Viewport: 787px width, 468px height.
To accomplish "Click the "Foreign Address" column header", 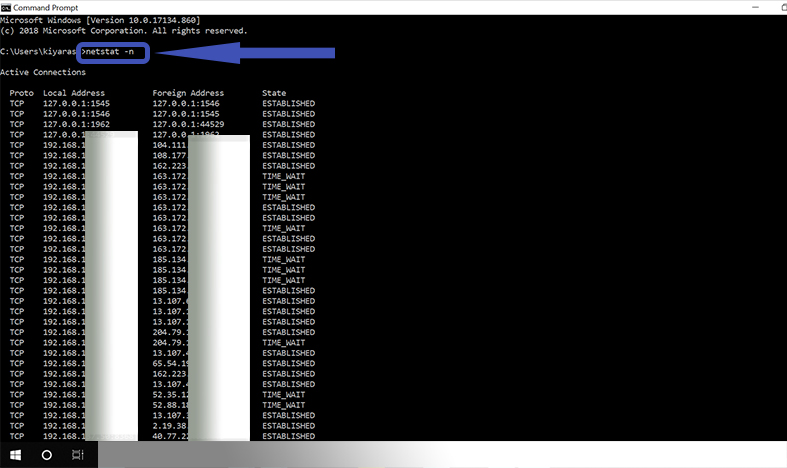I will (x=188, y=93).
